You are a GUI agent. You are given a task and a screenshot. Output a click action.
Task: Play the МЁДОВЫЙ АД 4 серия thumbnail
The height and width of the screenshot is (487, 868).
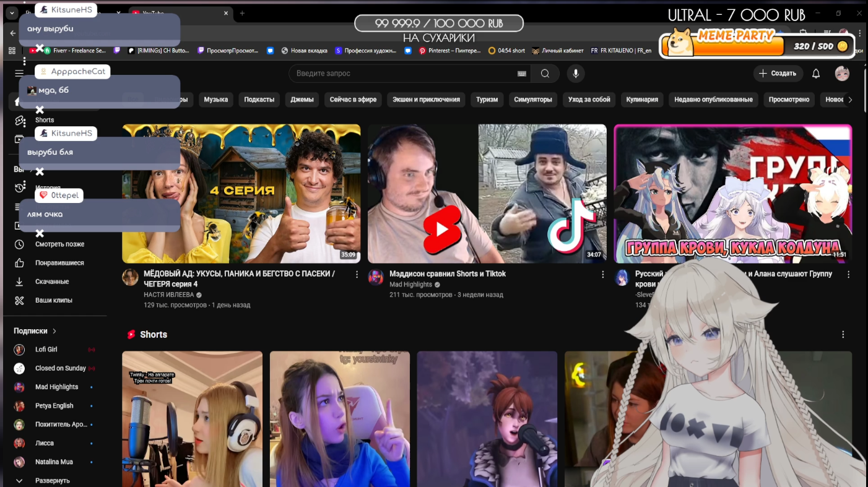[241, 194]
